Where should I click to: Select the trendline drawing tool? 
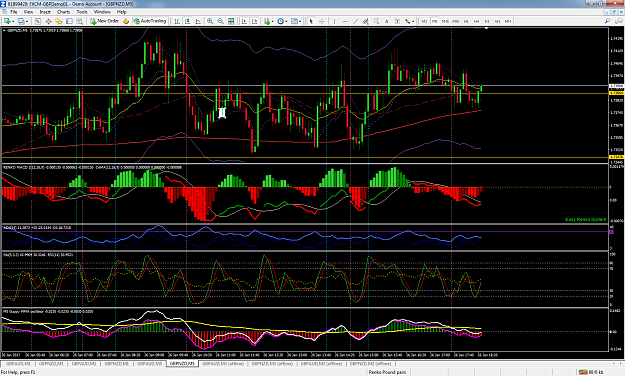[x=356, y=21]
